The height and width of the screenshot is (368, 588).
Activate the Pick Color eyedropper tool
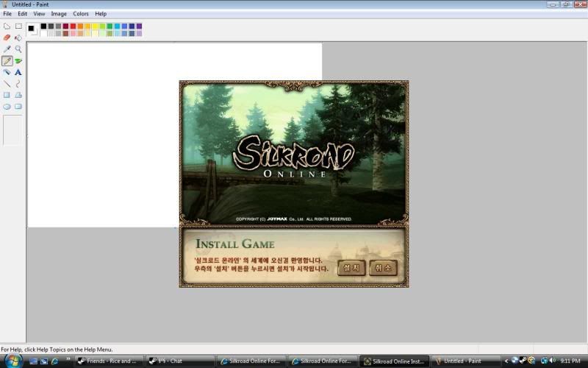7,49
